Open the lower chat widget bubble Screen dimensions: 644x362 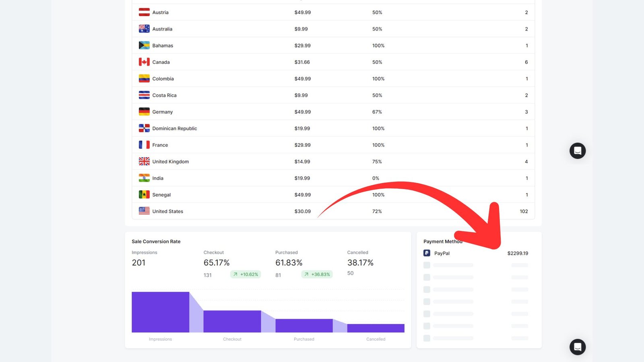tap(577, 347)
